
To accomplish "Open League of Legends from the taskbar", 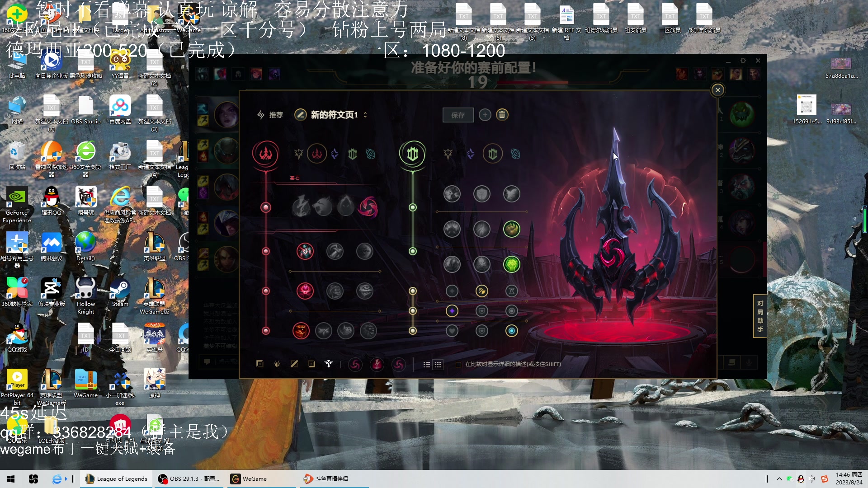I will coord(117,479).
